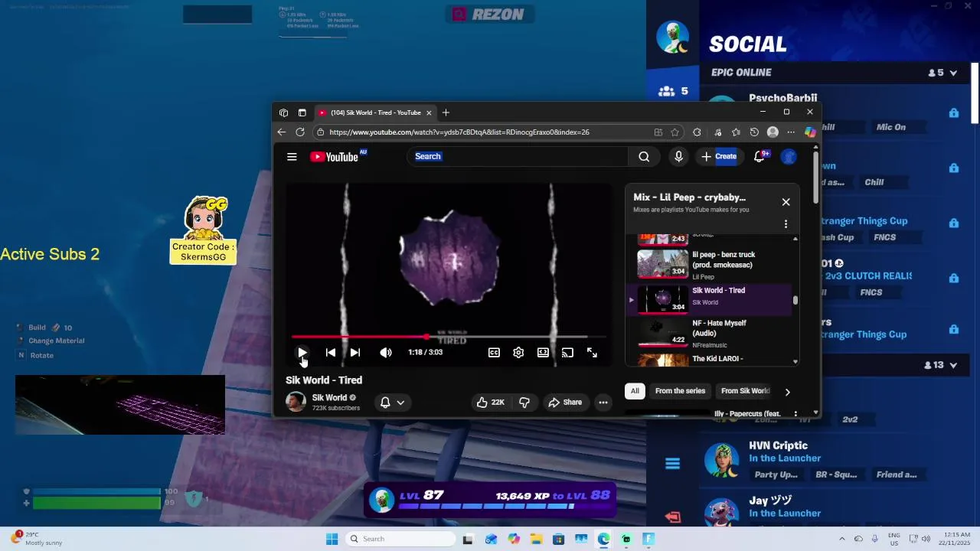Open the Fortnite friends count tab
Screen dimensions: 980x551
point(673,91)
